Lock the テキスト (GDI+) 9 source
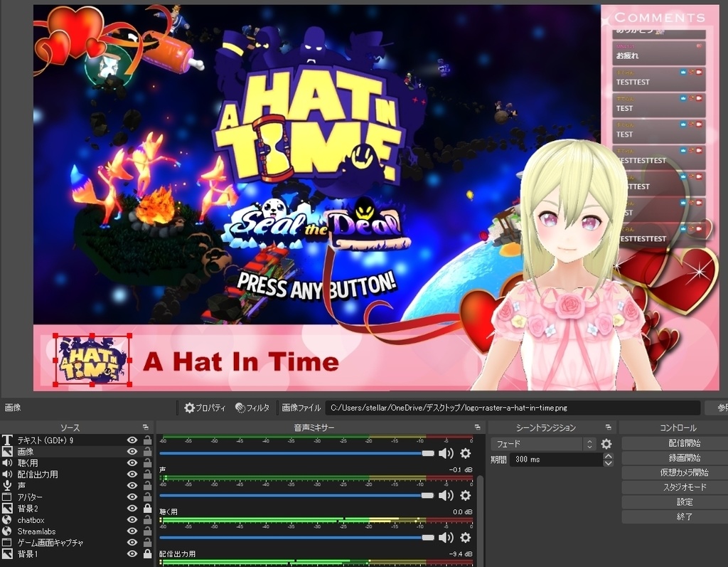728x567 pixels. coord(147,440)
